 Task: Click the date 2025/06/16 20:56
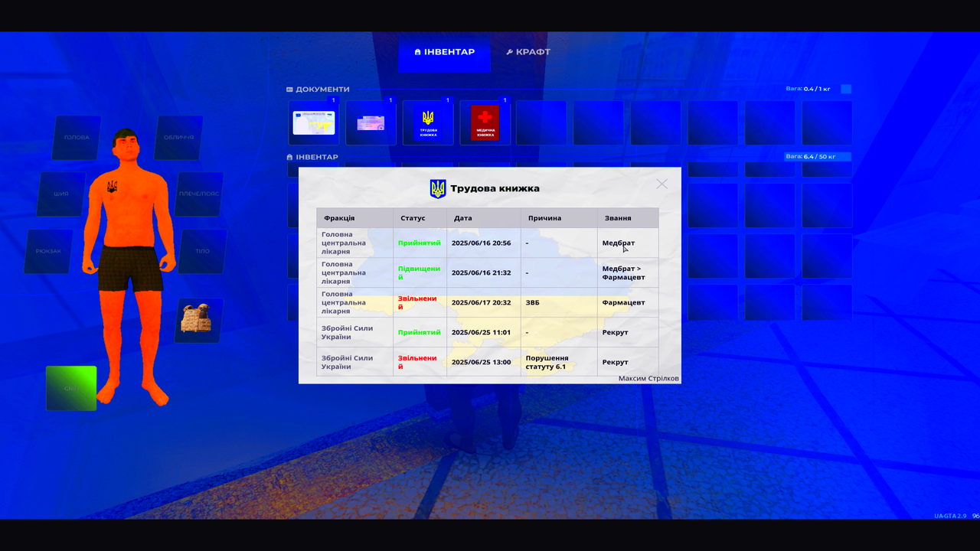[x=482, y=243]
